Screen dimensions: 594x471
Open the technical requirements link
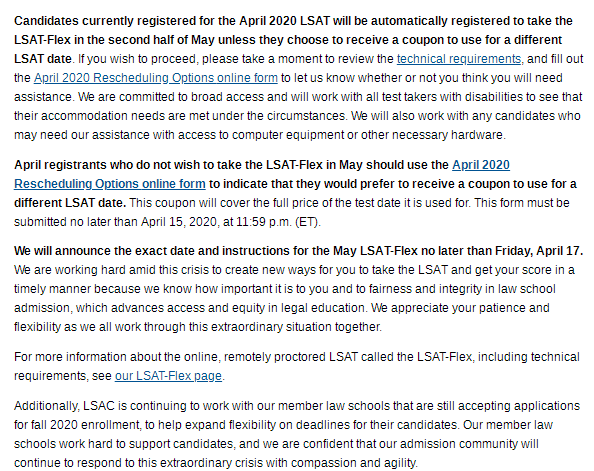459,59
